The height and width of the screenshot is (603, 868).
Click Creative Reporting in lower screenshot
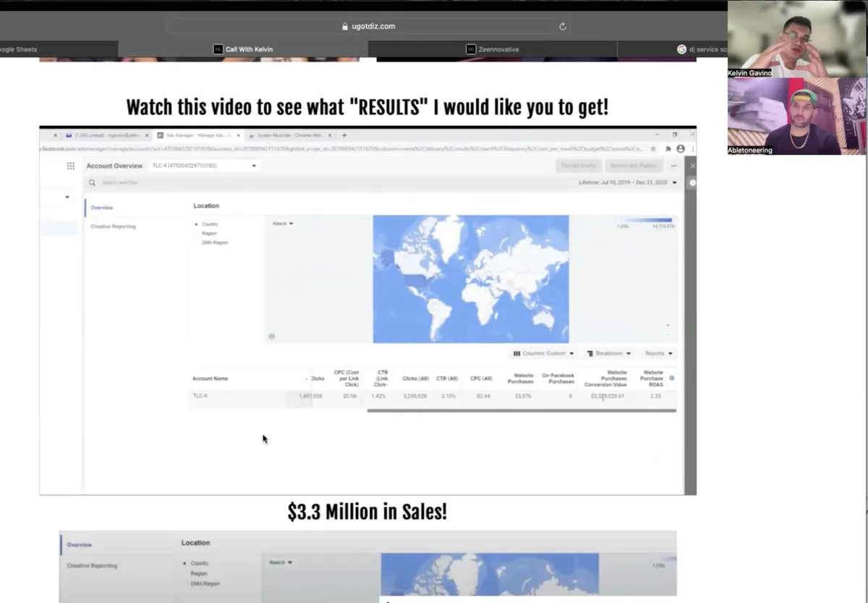(92, 565)
